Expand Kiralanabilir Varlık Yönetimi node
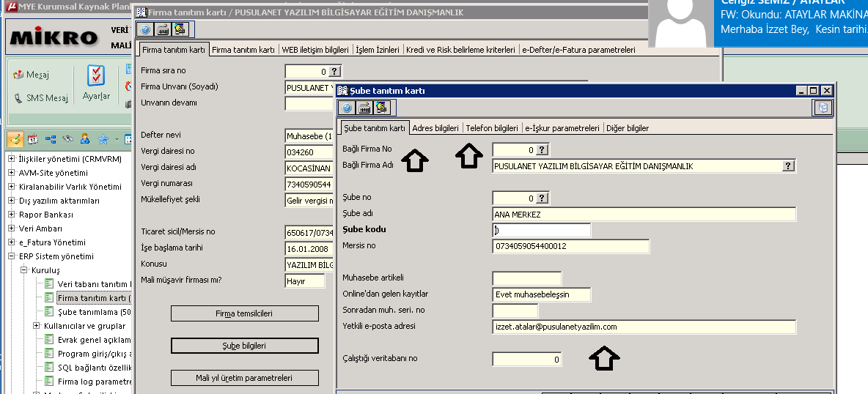 tap(11, 187)
